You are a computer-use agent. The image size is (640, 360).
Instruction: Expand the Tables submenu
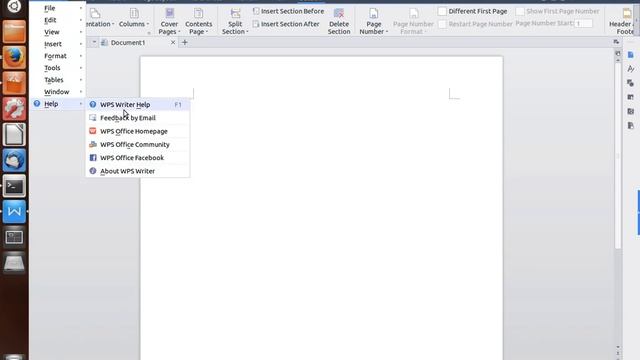(58, 80)
